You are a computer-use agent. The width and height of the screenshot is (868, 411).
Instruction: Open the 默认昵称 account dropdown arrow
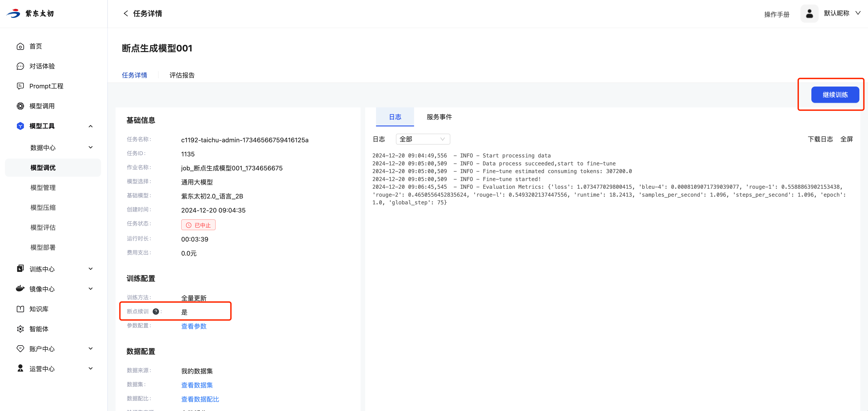[858, 13]
